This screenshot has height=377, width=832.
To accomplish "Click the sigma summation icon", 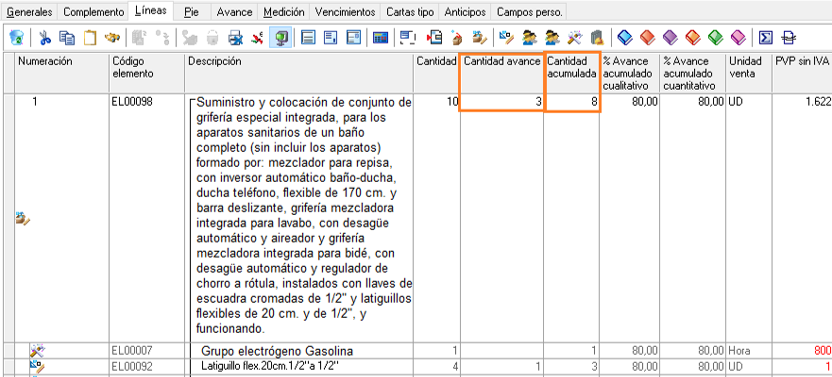I will point(766,37).
